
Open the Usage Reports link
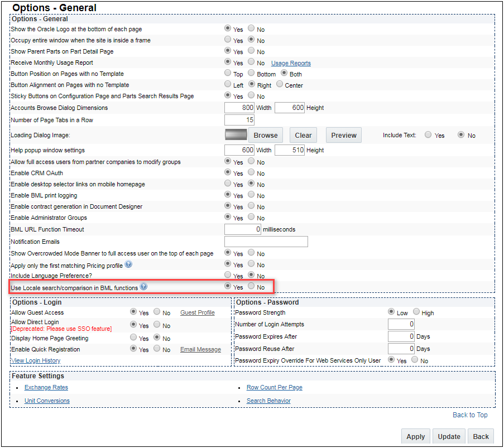291,63
